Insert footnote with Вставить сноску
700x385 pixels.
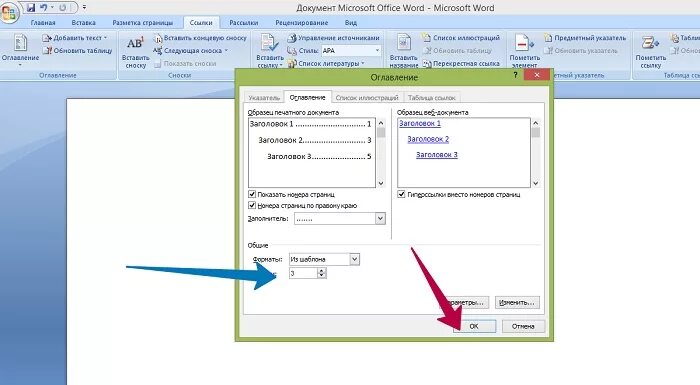click(x=135, y=53)
